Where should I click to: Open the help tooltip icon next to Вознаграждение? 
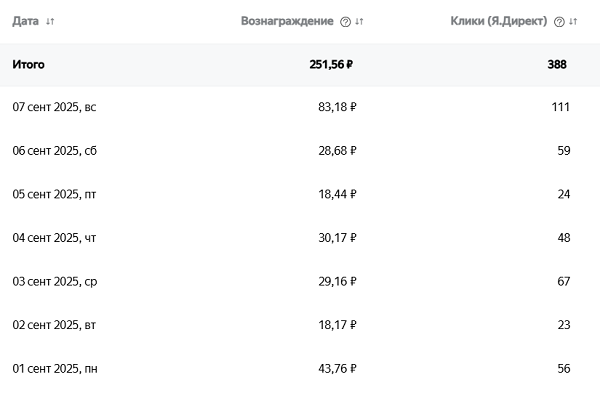[346, 21]
